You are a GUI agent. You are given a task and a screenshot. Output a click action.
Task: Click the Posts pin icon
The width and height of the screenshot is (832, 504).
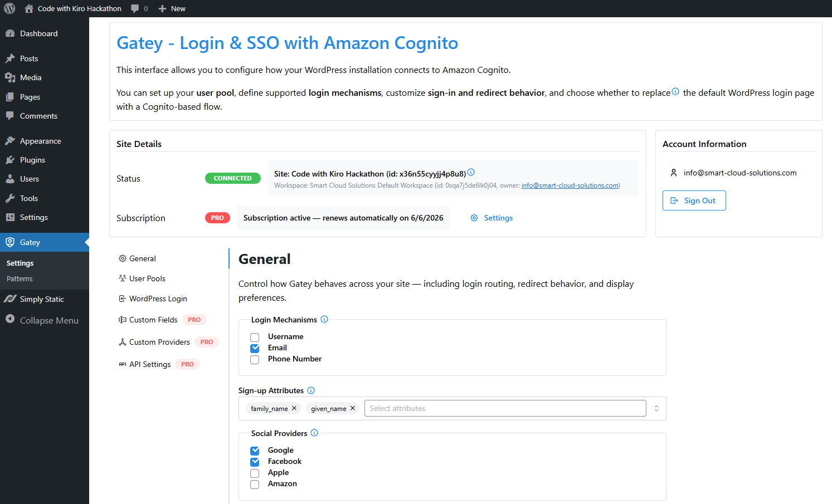coord(10,58)
